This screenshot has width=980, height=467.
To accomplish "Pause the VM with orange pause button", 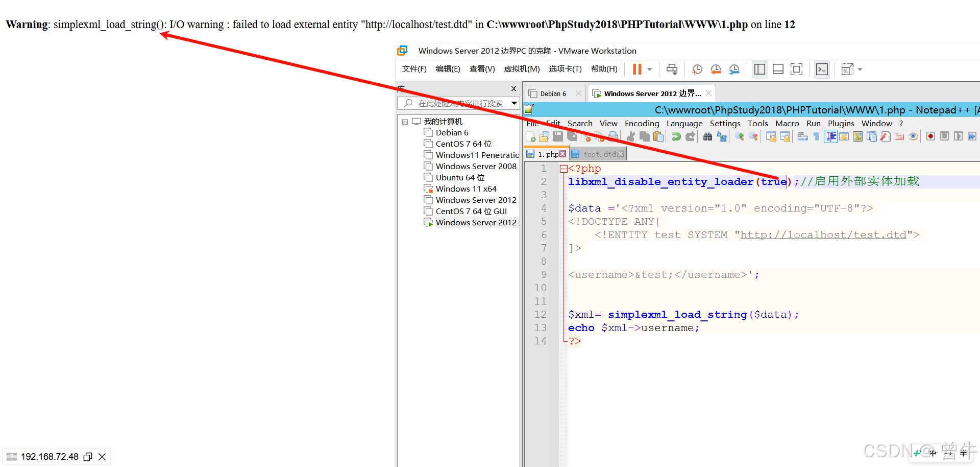I will point(637,69).
